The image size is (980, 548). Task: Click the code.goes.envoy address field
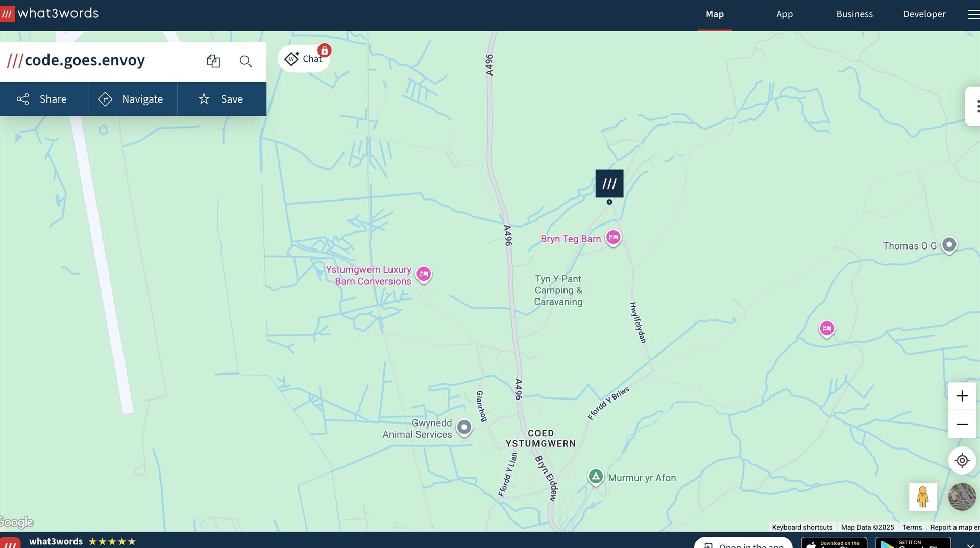click(85, 61)
